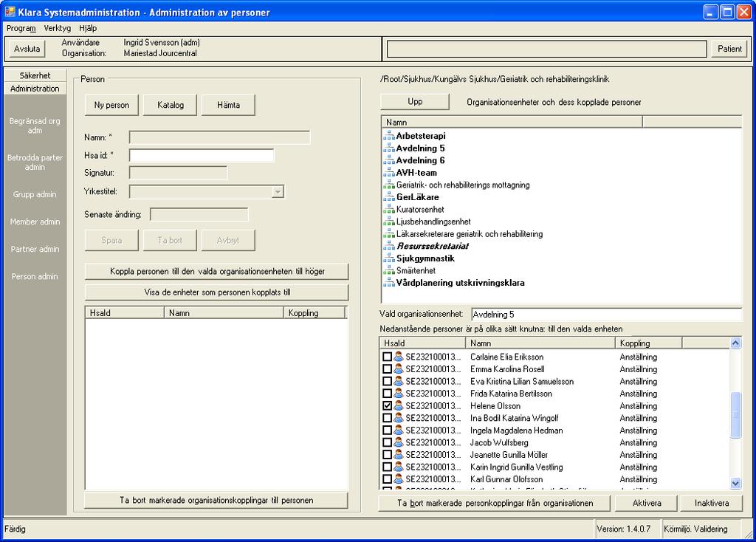Open the Hjälp menu
756x542 pixels.
[x=89, y=29]
